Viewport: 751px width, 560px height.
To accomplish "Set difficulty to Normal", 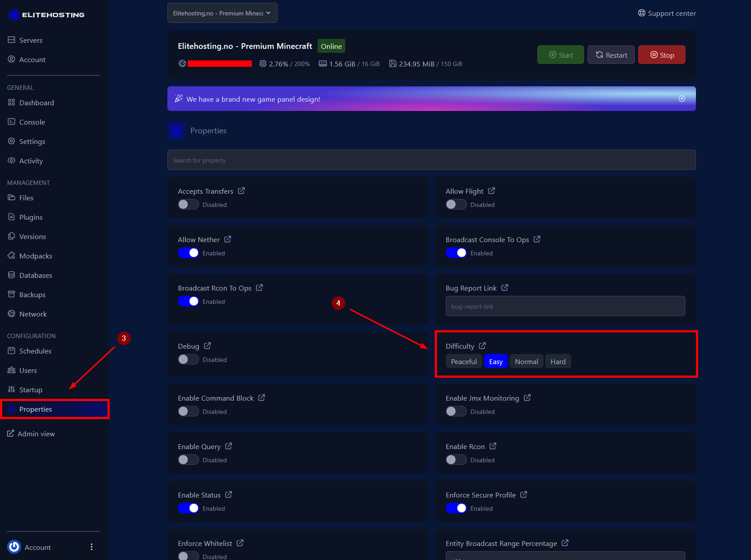I will pos(527,361).
